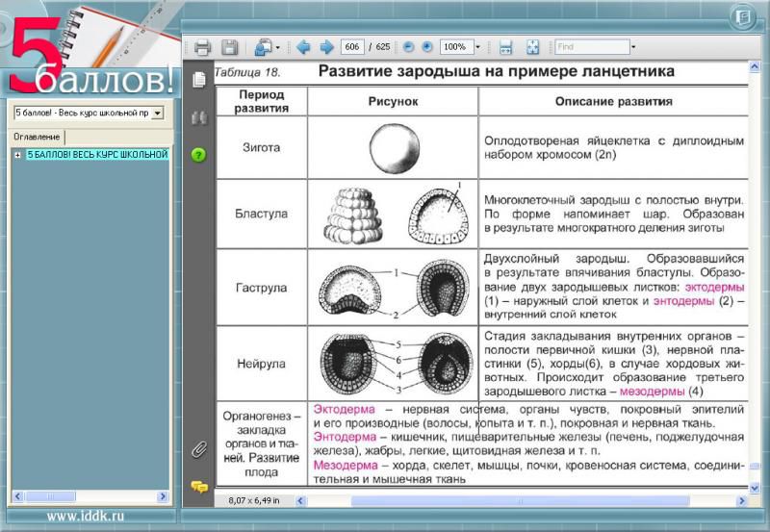Open the Find box options dropdown arrow

pyautogui.click(x=633, y=47)
